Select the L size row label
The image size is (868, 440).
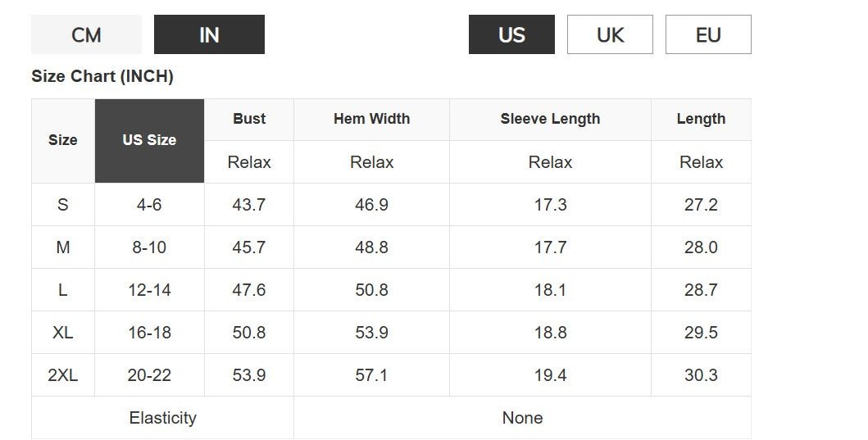click(63, 289)
